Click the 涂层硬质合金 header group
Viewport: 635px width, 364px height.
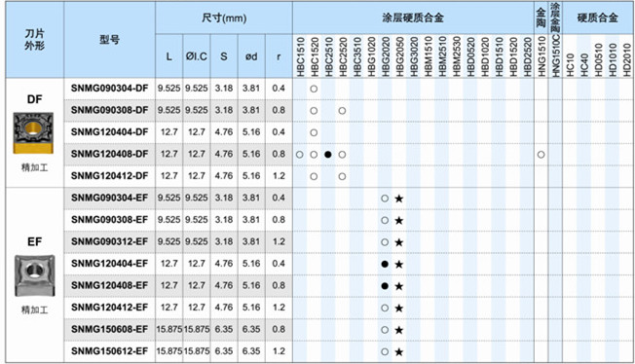(x=413, y=18)
